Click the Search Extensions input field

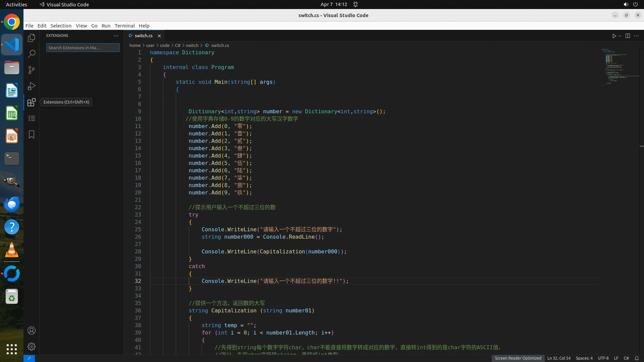coord(83,48)
